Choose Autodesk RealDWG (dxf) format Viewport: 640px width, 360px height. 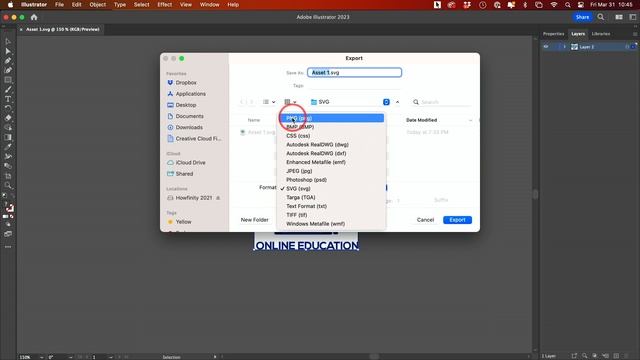click(x=331, y=153)
